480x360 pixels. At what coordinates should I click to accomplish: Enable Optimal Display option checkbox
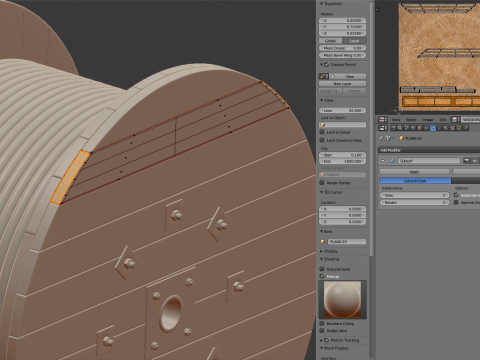click(456, 202)
